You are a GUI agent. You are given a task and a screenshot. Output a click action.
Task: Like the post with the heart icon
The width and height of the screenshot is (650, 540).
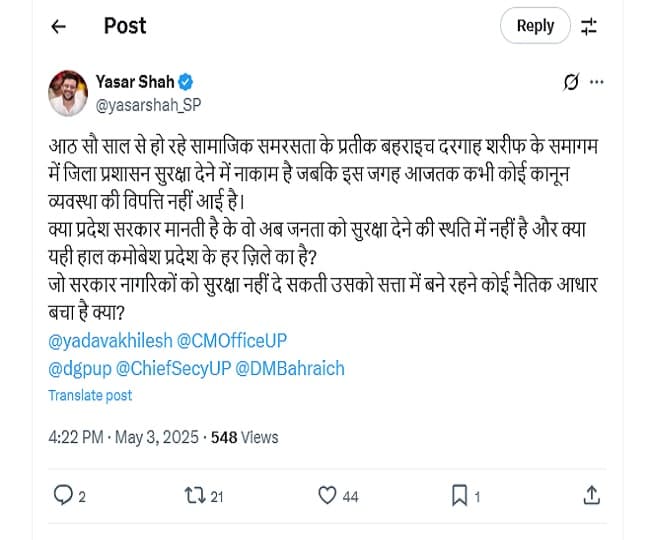[325, 494]
